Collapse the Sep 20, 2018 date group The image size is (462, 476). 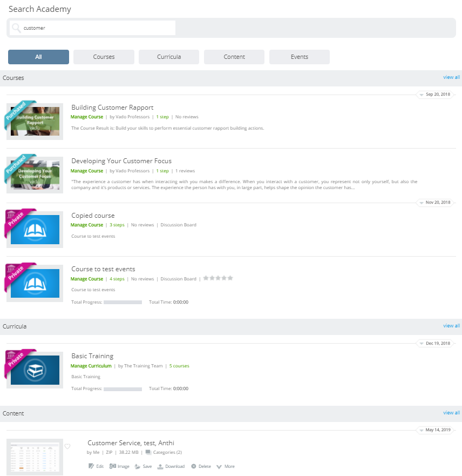pyautogui.click(x=422, y=95)
